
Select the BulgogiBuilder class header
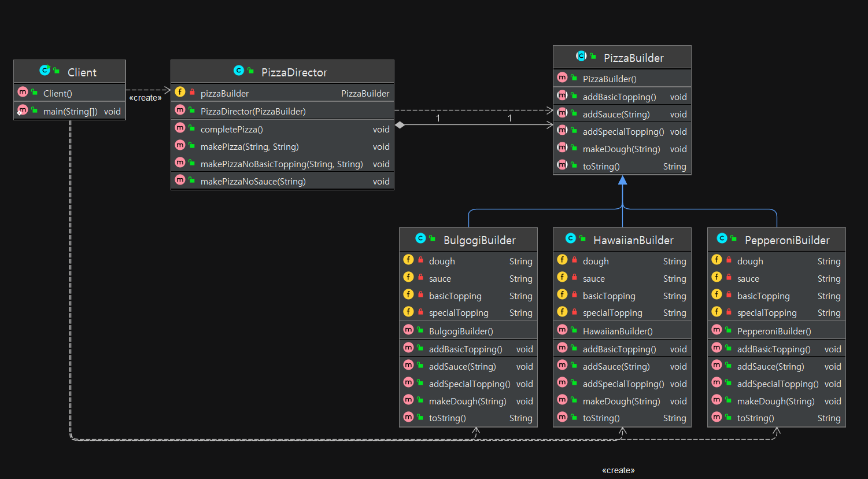pos(468,239)
